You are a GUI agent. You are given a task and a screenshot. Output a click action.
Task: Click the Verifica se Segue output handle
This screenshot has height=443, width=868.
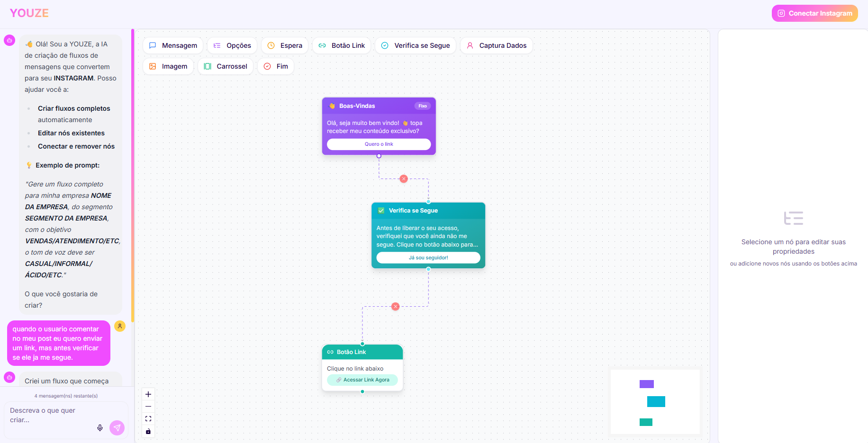pyautogui.click(x=428, y=269)
